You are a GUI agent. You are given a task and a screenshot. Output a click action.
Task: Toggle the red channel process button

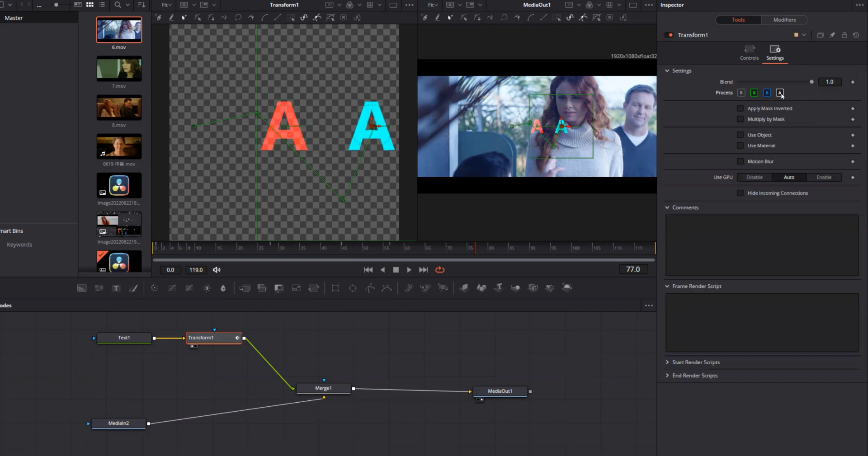(x=741, y=93)
